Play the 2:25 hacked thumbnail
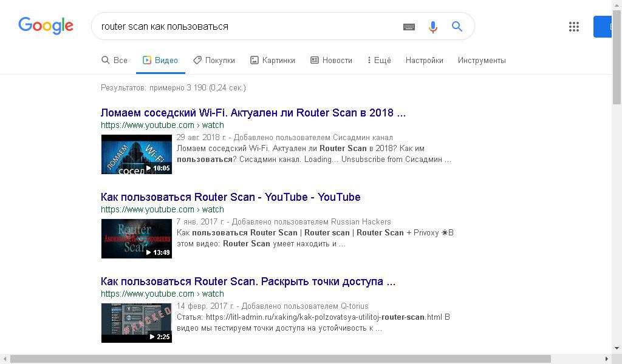Image resolution: width=622 pixels, height=364 pixels. point(137,323)
